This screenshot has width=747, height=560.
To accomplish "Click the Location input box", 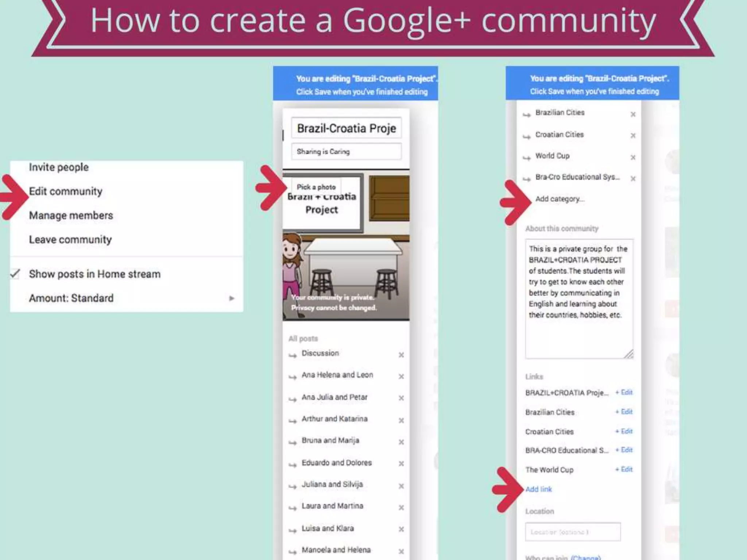I will click(x=572, y=532).
